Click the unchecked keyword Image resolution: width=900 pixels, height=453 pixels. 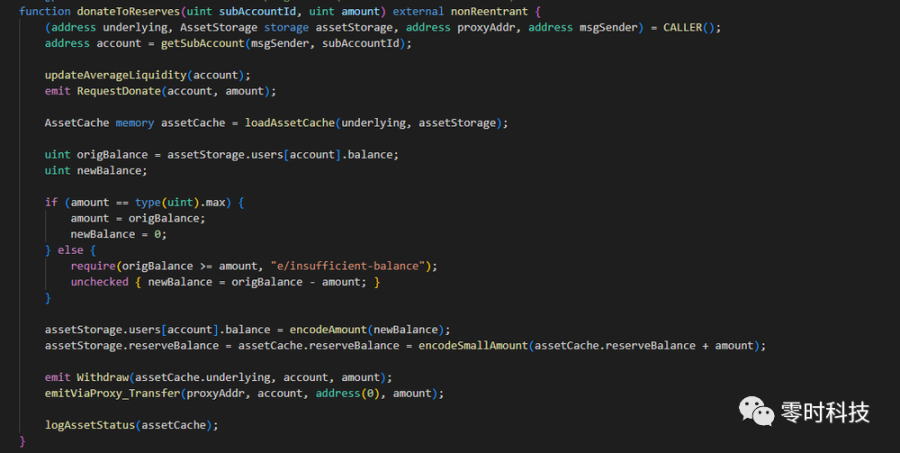point(100,282)
